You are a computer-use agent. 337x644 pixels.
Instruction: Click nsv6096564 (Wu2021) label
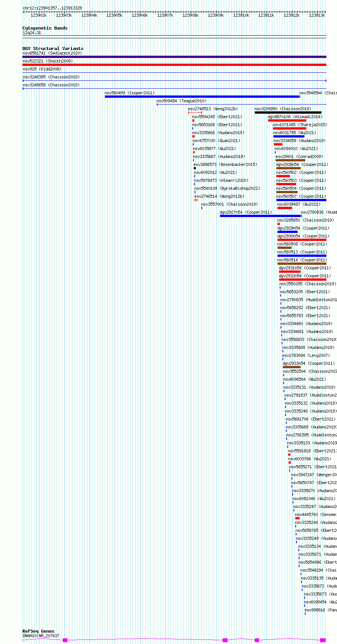(304, 379)
